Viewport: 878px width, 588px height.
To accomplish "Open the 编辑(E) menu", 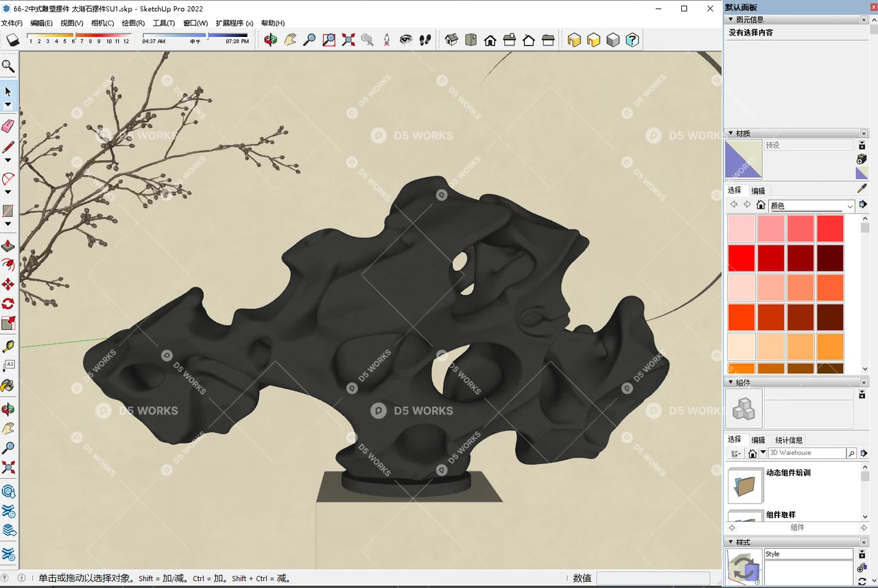I will coord(42,23).
